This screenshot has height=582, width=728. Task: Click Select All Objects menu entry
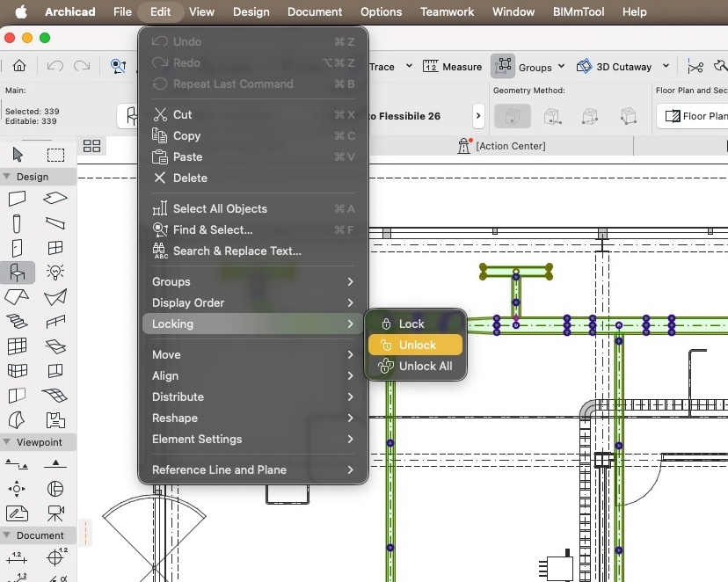[x=253, y=209]
